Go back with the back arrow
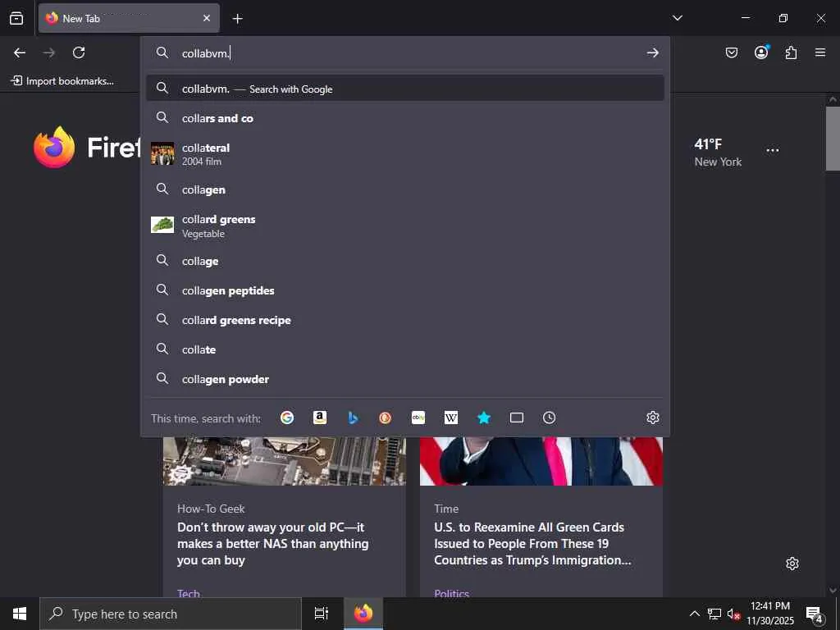 20,52
